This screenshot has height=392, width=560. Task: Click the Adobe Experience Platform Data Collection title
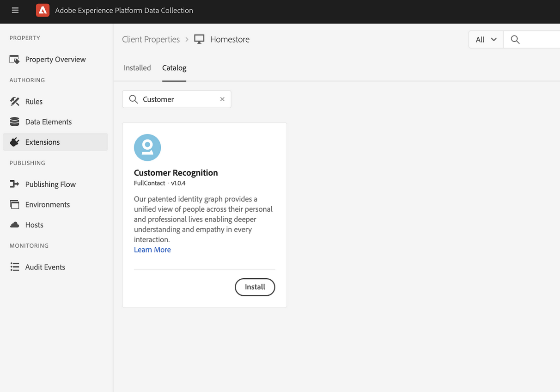pyautogui.click(x=124, y=10)
